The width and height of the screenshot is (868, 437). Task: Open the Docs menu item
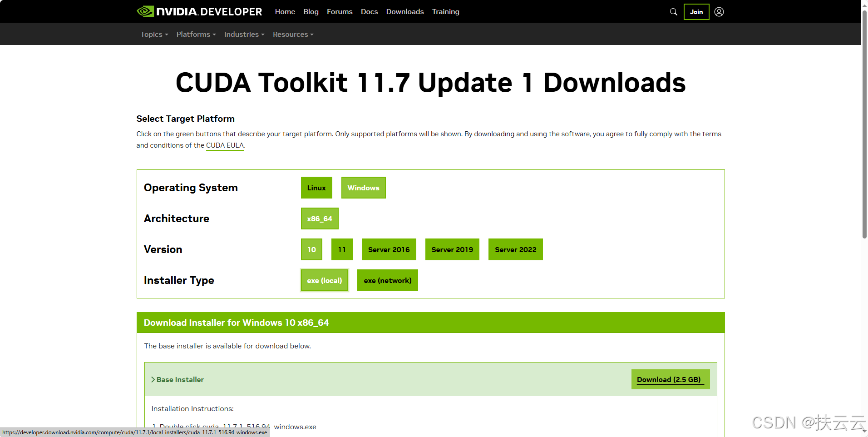pos(369,12)
